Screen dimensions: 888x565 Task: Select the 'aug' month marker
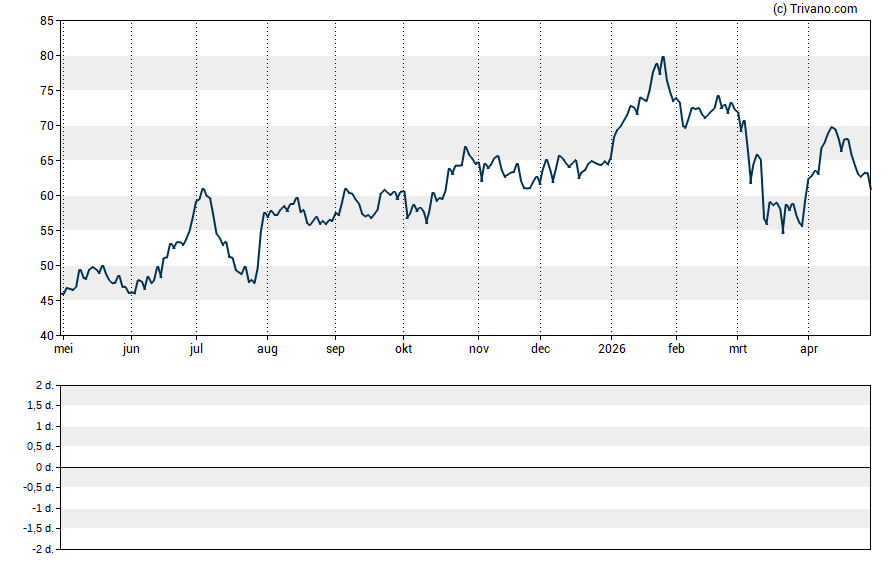pyautogui.click(x=267, y=349)
